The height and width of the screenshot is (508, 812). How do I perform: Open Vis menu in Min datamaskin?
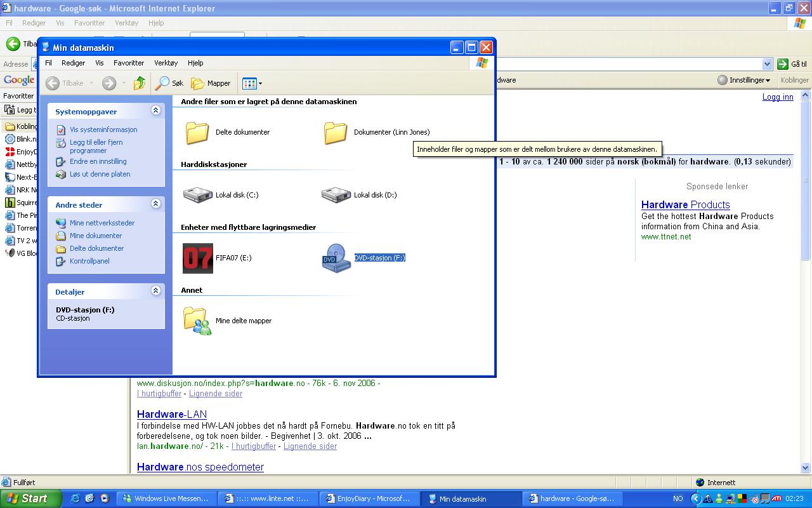click(100, 63)
